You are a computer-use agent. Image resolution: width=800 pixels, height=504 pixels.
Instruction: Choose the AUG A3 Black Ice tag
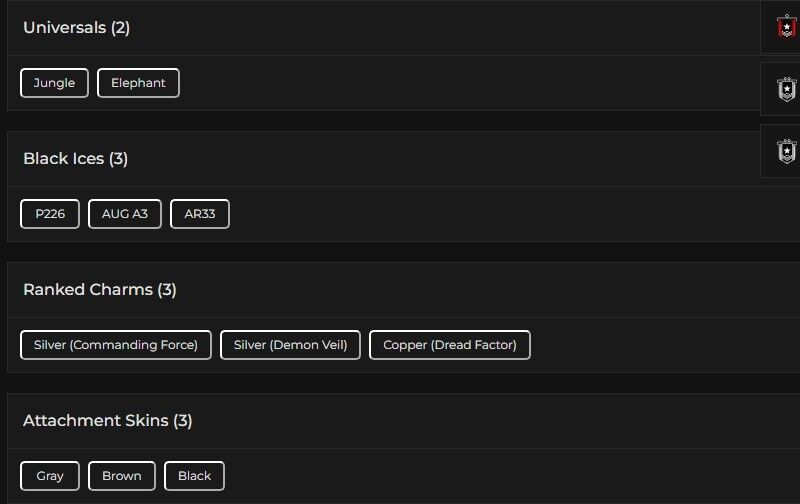pyautogui.click(x=125, y=214)
